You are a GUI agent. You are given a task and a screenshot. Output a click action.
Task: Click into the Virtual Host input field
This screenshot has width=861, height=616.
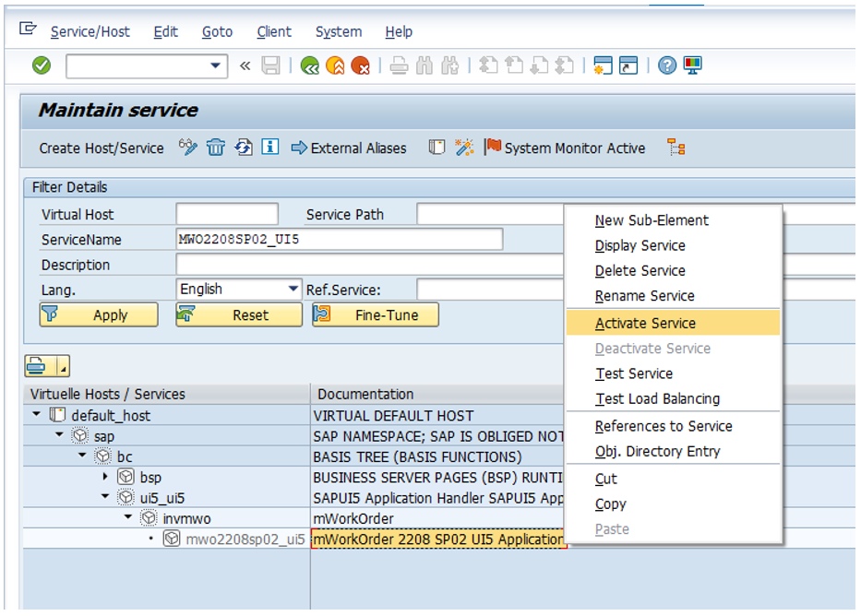(226, 215)
